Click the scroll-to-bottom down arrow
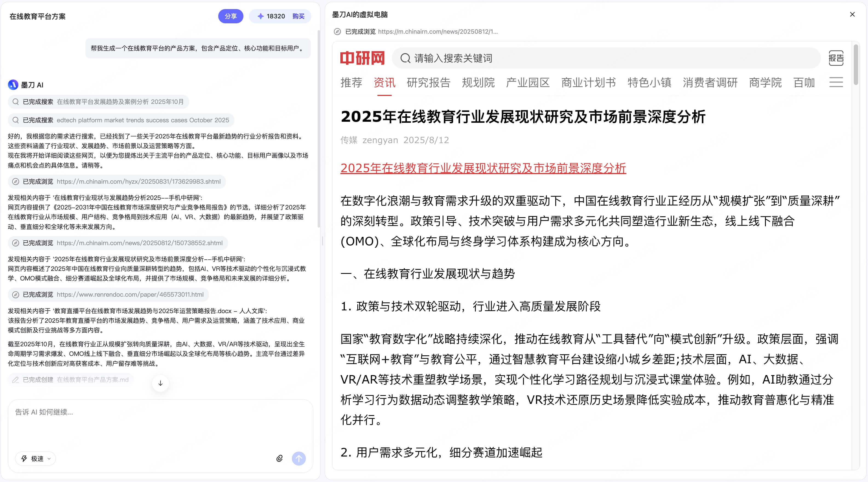The height and width of the screenshot is (482, 868). click(160, 383)
